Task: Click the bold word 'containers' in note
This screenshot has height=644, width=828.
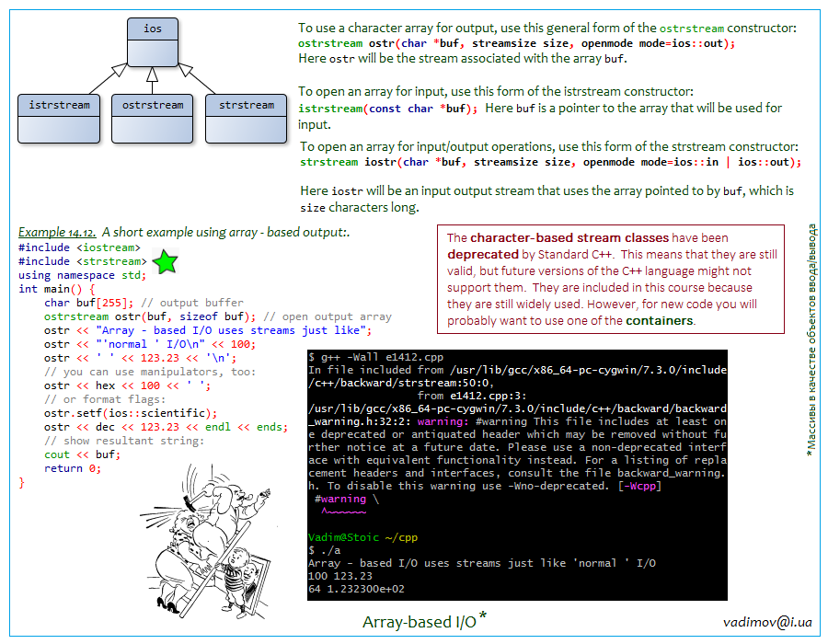Action: pos(660,320)
